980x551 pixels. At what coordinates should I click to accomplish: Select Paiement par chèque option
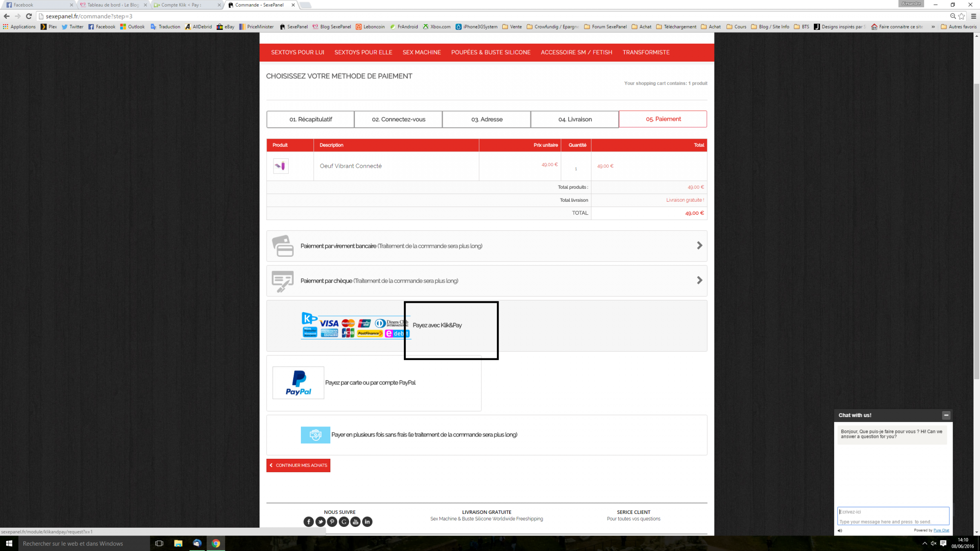[487, 281]
